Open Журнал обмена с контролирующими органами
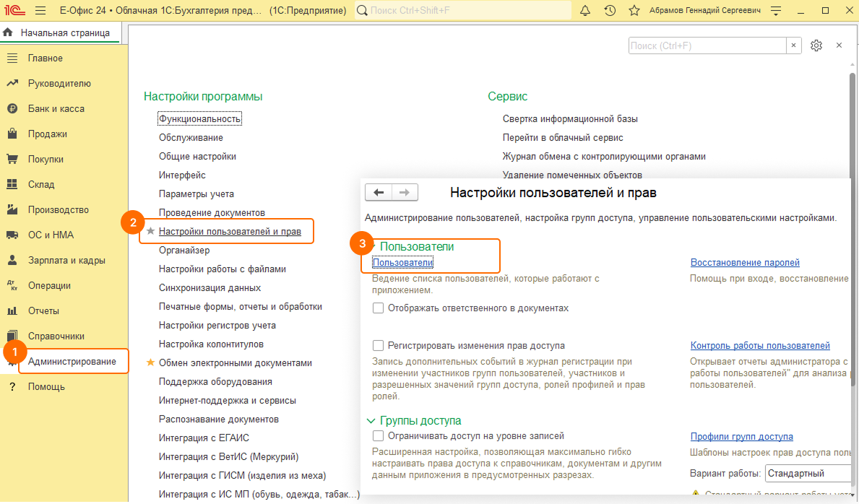The height and width of the screenshot is (504, 859). 604,156
